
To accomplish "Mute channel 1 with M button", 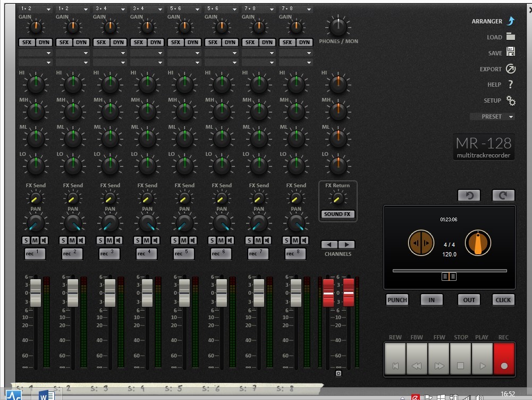I will (x=35, y=240).
